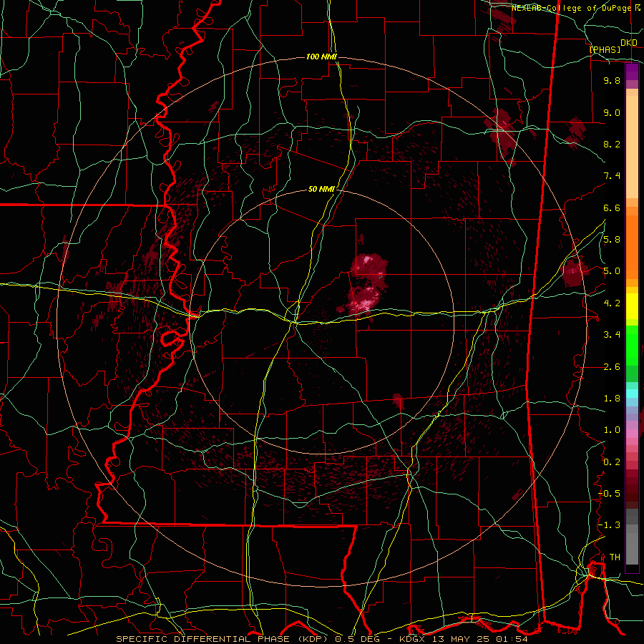The height and width of the screenshot is (644, 644).
Task: Click the 8.2 legend value
Action: 612,144
